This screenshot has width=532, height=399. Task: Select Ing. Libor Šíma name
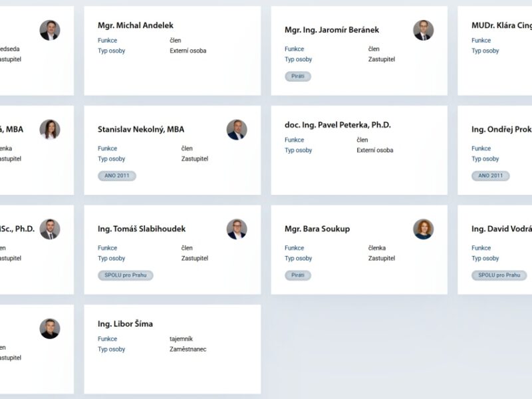125,324
